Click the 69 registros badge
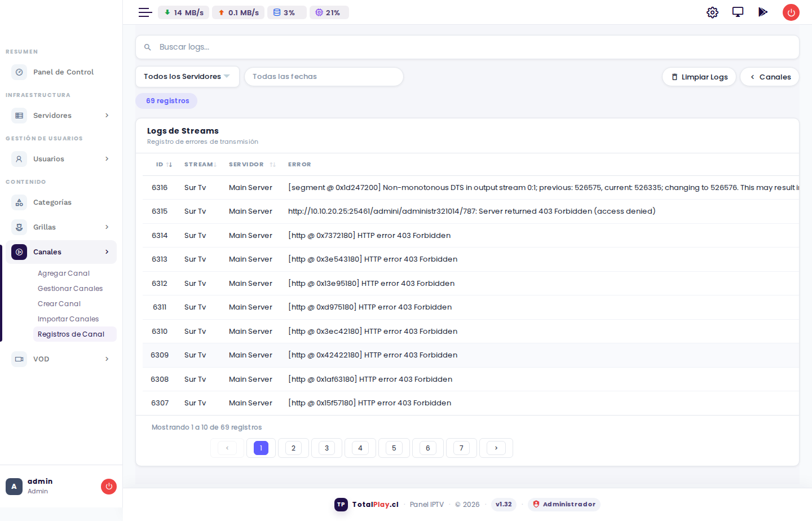The image size is (812, 521). (x=166, y=101)
